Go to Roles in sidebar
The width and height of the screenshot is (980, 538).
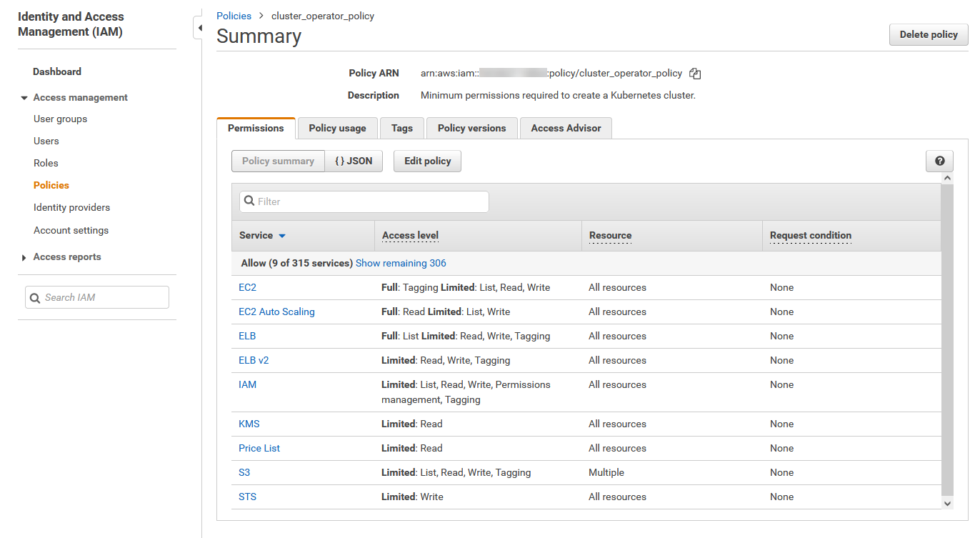(x=46, y=164)
